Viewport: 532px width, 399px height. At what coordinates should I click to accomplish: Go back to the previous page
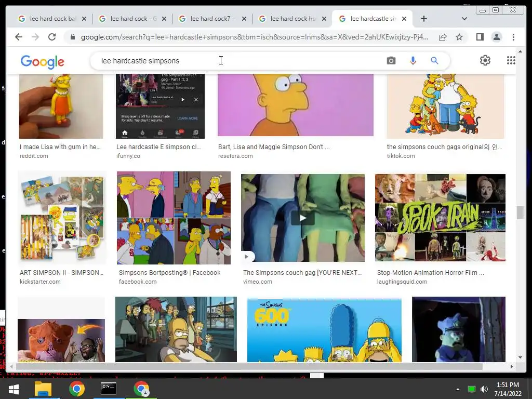coord(19,37)
